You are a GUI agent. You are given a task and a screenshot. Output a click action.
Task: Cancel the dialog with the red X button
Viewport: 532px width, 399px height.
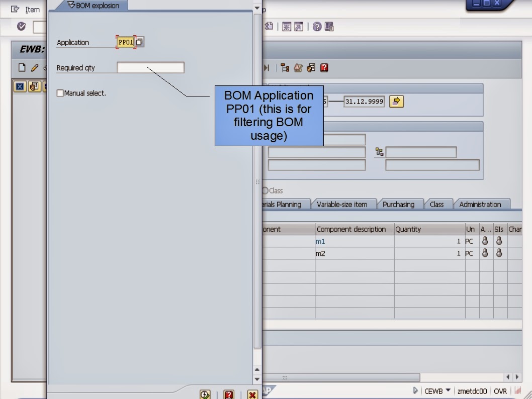point(251,394)
